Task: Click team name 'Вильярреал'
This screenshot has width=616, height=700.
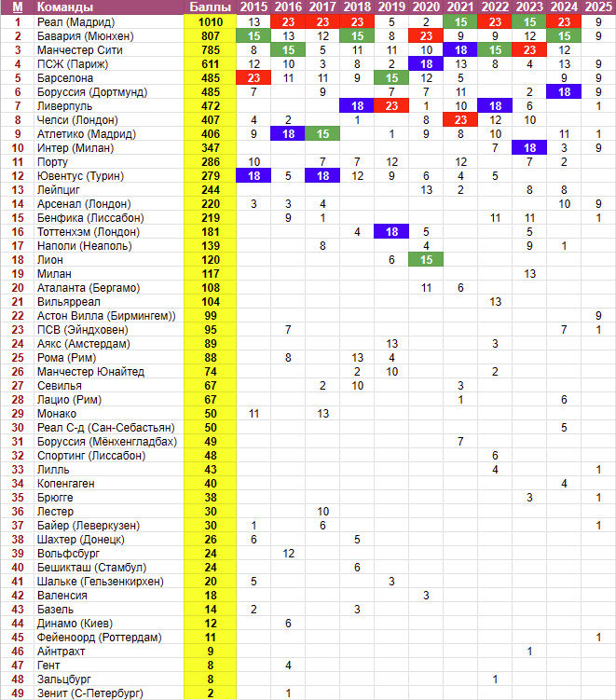Action: tap(69, 302)
